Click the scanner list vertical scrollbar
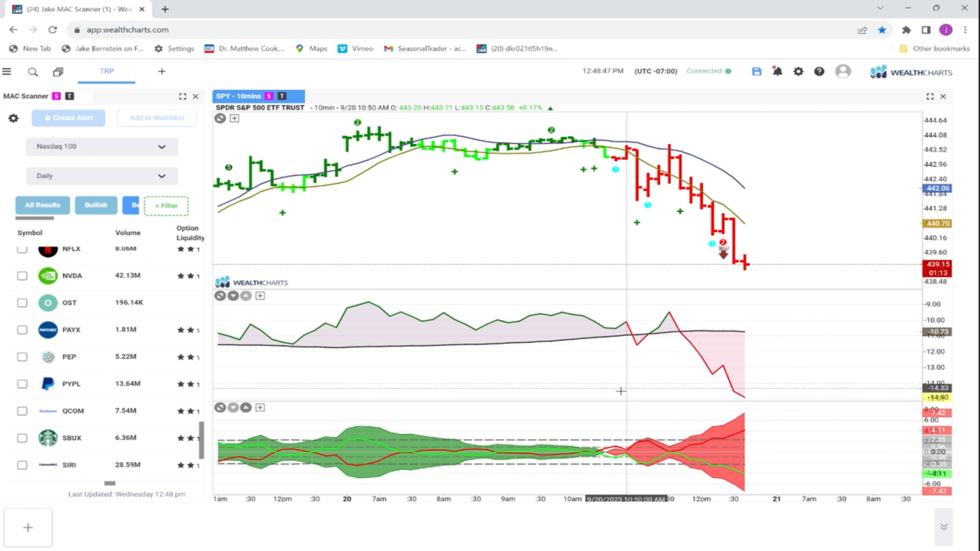The height and width of the screenshot is (551, 980). [202, 440]
